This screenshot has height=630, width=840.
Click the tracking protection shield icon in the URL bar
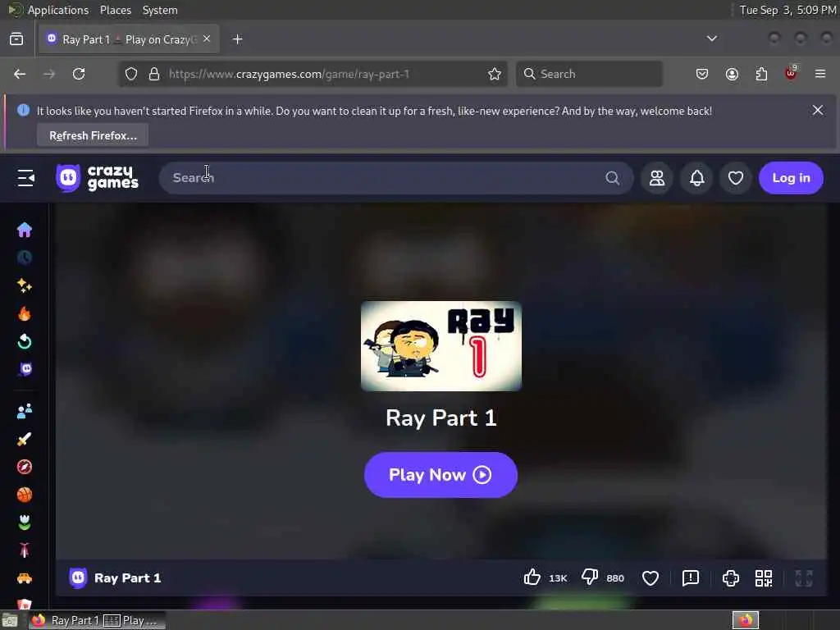click(131, 74)
